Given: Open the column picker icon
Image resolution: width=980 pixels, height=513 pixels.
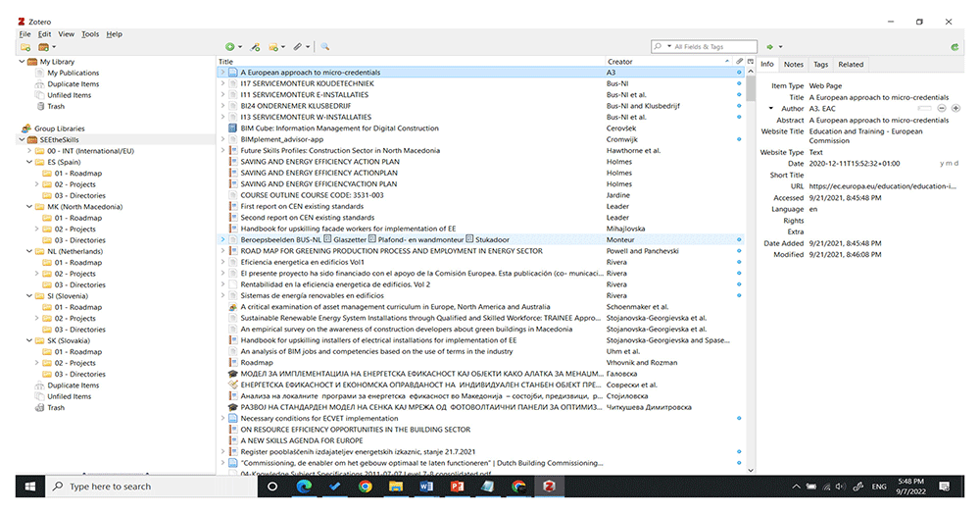Looking at the screenshot, I should (x=751, y=62).
